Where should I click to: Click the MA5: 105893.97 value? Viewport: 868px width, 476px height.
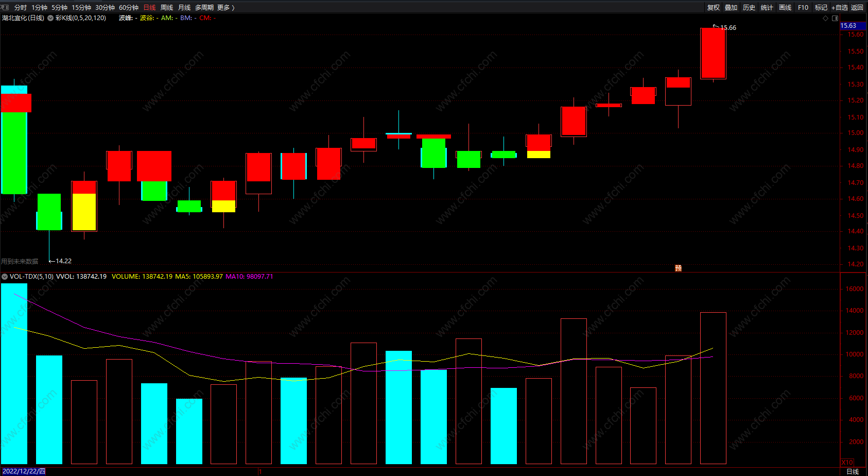click(x=199, y=277)
